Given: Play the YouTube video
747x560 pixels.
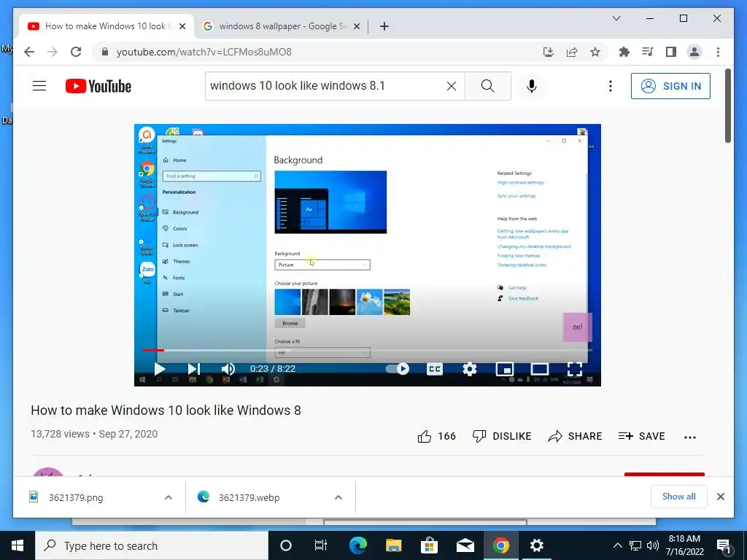Looking at the screenshot, I should pos(160,369).
